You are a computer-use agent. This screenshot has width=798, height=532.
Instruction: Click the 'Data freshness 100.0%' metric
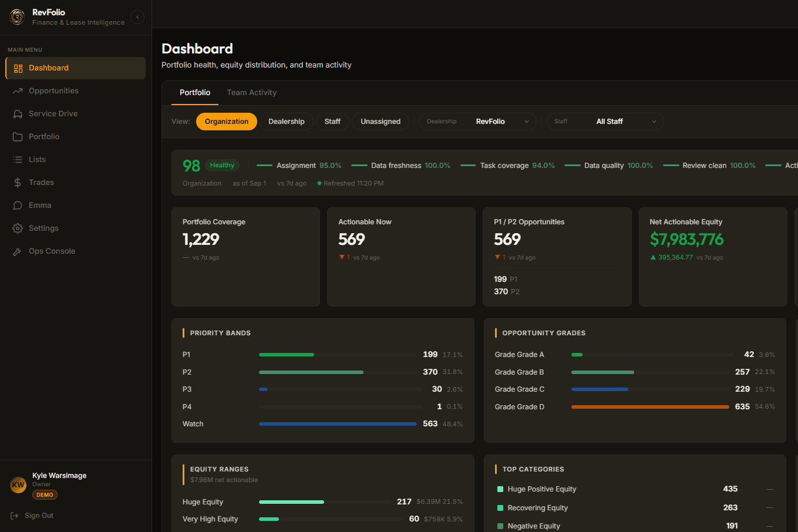(401, 166)
